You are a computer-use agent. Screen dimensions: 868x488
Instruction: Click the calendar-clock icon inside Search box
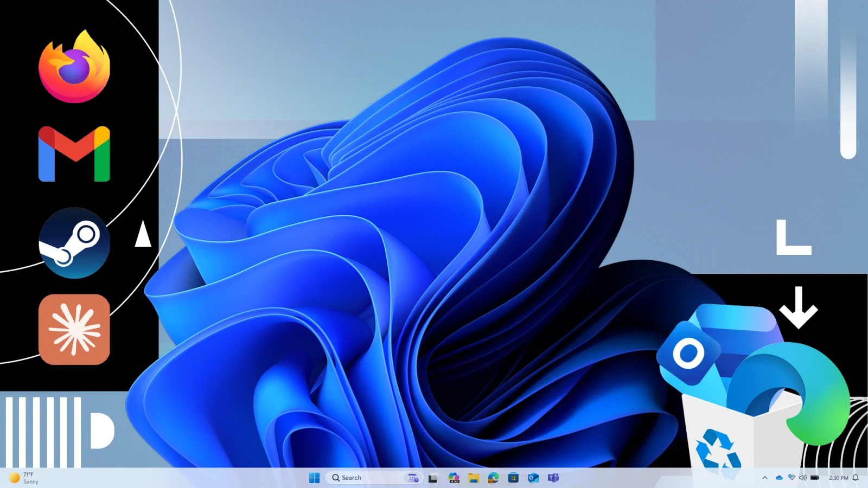(x=413, y=478)
